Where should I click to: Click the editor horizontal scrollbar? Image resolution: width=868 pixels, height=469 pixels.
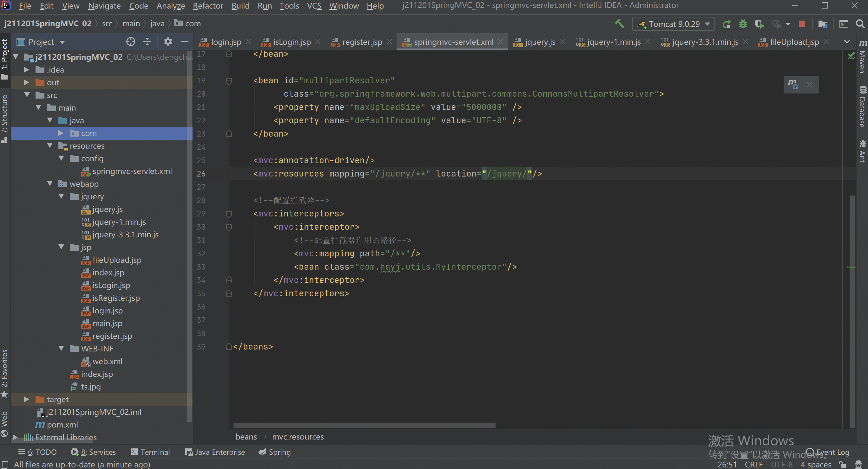point(364,426)
